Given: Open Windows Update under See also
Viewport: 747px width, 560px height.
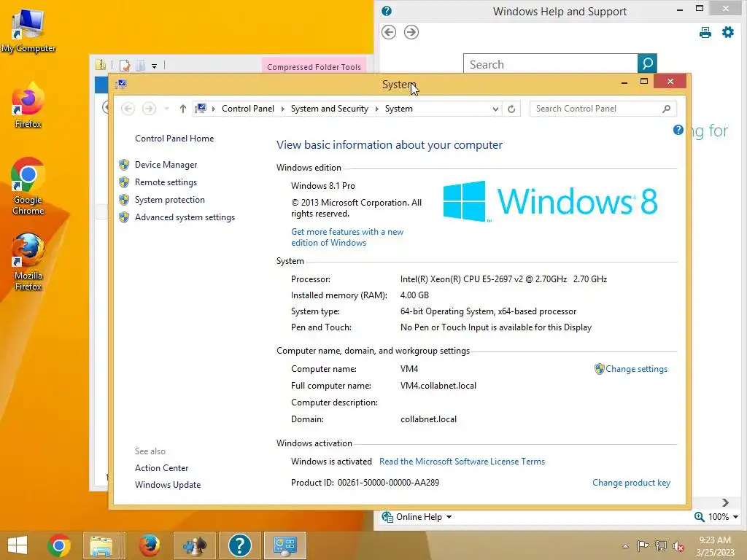Looking at the screenshot, I should (168, 485).
